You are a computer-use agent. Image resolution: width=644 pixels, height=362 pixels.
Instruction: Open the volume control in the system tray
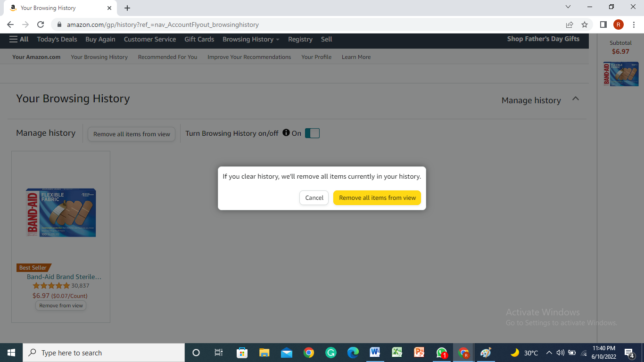coord(560,353)
